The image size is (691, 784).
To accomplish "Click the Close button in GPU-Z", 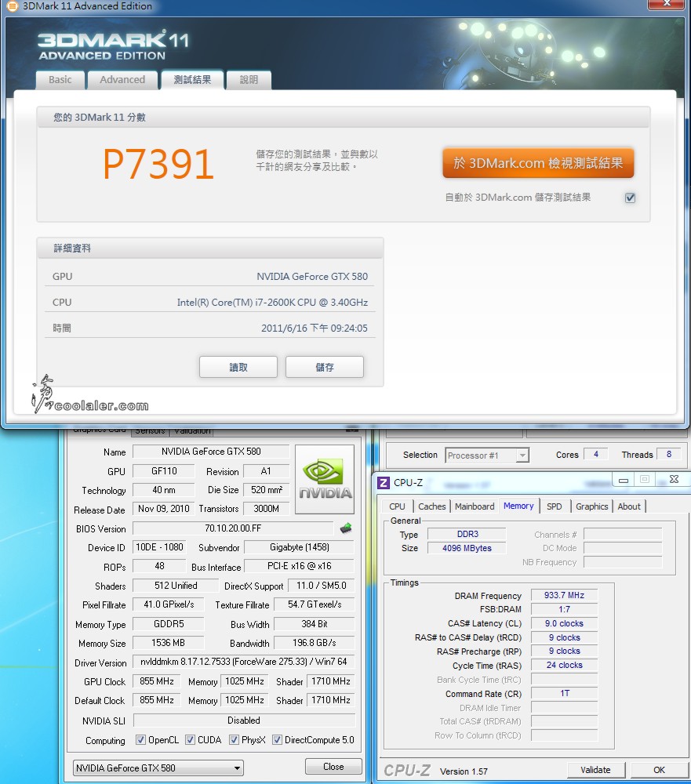I will pos(333,767).
